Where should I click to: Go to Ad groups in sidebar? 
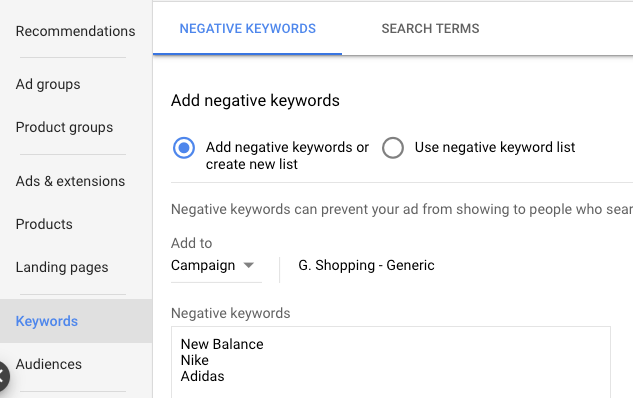[x=48, y=84]
